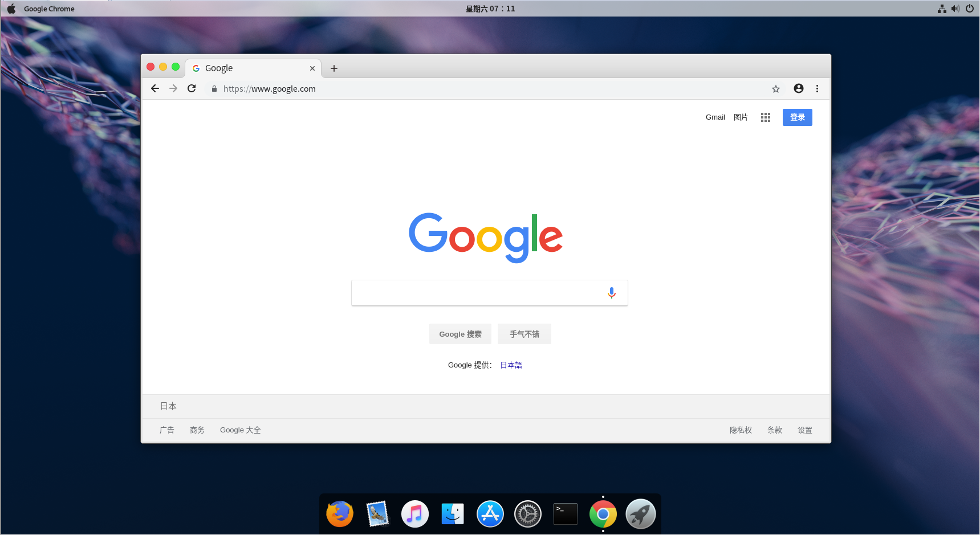
Task: View site info via the lock icon
Action: [x=214, y=89]
